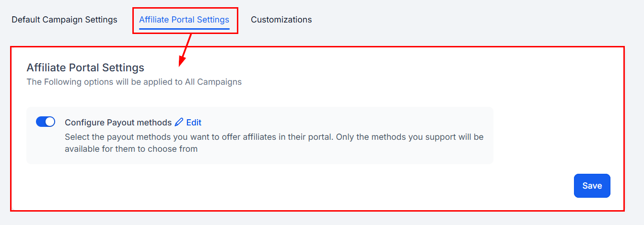Click the 'available for them to choose from' text

[x=131, y=149]
